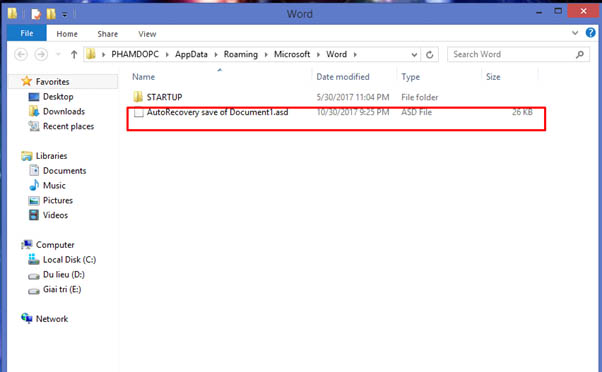Go forward with the Forward arrow
The image size is (602, 372).
(41, 55)
